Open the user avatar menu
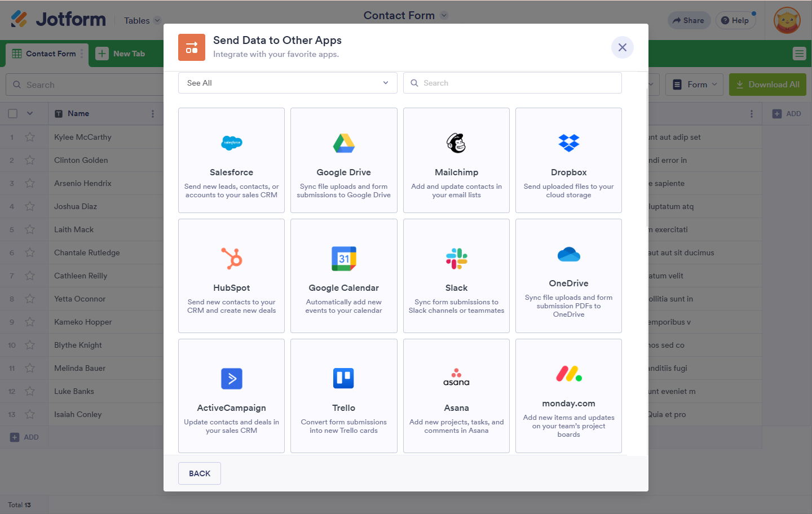Image resolution: width=812 pixels, height=514 pixels. (x=787, y=20)
